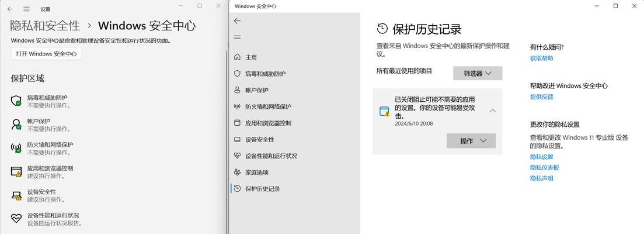Collapse the history entry with the up chevron
The image size is (644, 234).
pyautogui.click(x=493, y=111)
